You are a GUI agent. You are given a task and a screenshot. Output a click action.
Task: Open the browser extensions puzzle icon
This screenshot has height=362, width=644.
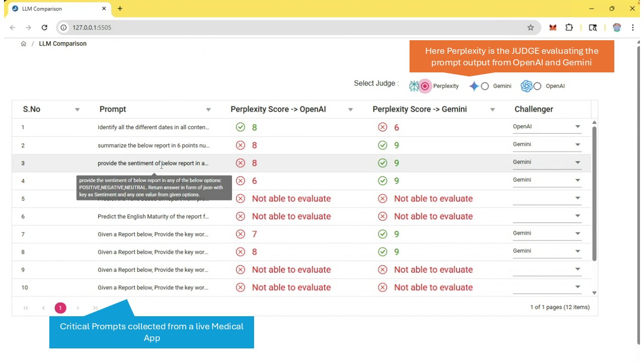[x=569, y=28]
